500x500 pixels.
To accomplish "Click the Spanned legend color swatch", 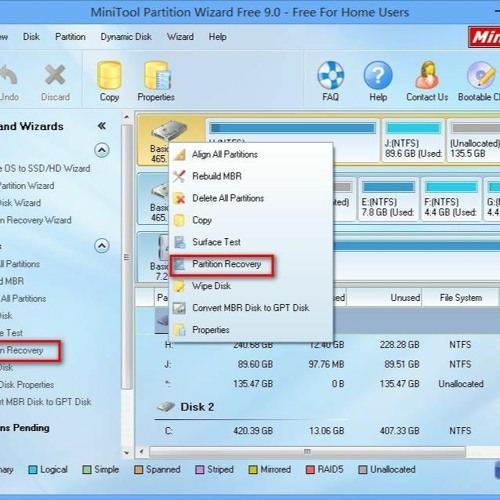I will pyautogui.click(x=138, y=470).
